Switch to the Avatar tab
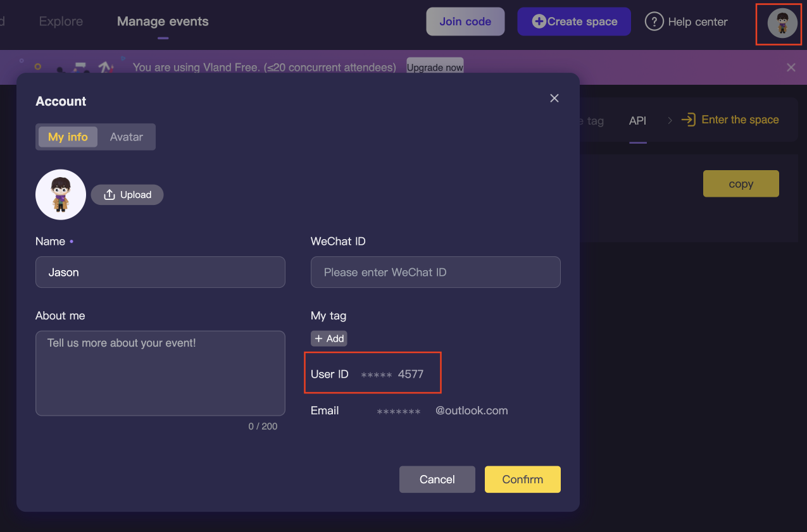Screen dimensions: 807x532 coord(127,137)
